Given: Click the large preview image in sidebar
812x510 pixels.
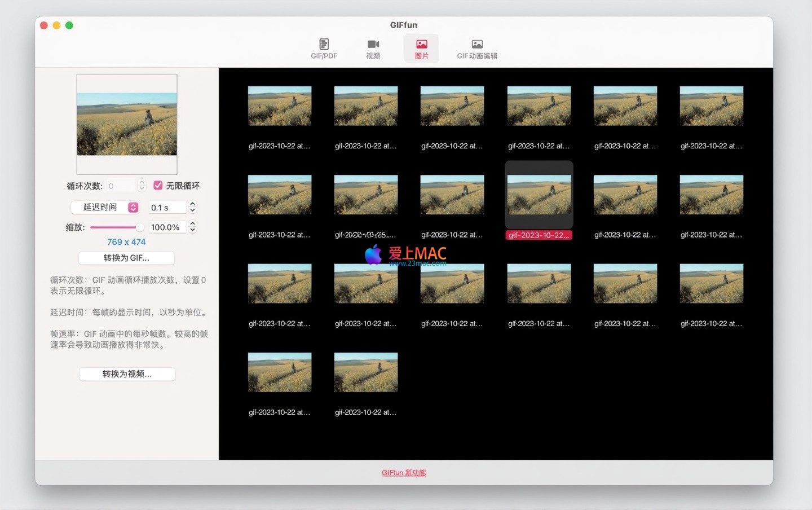Looking at the screenshot, I should (x=127, y=124).
